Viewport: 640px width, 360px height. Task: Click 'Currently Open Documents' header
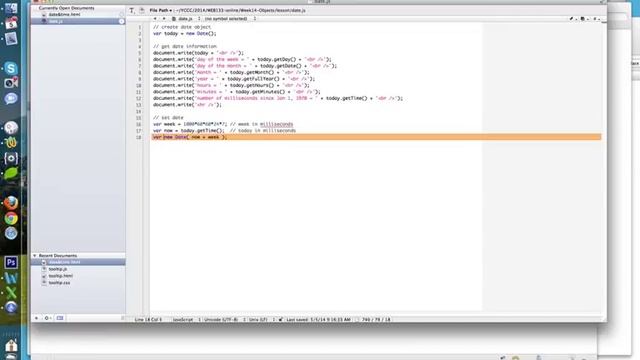(66, 8)
